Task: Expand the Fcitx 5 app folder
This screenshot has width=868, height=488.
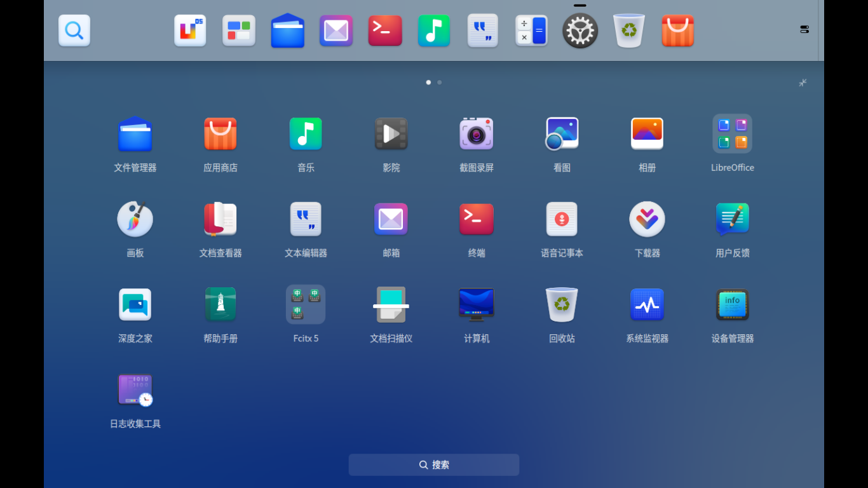Action: (x=306, y=304)
